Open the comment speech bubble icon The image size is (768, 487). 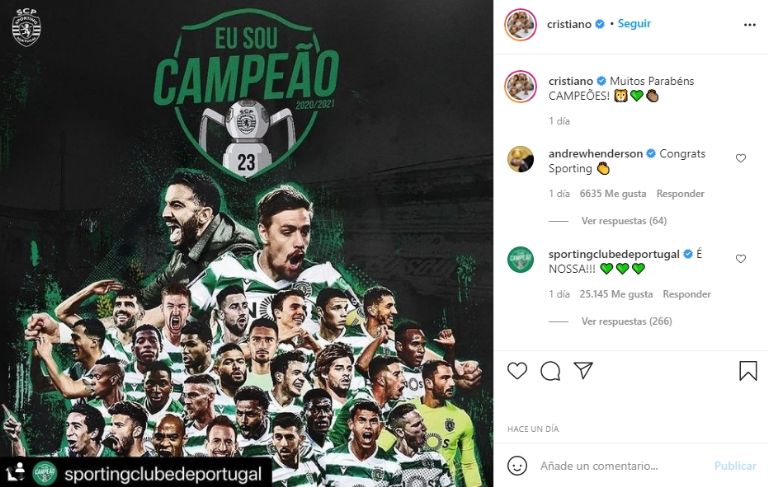(550, 371)
